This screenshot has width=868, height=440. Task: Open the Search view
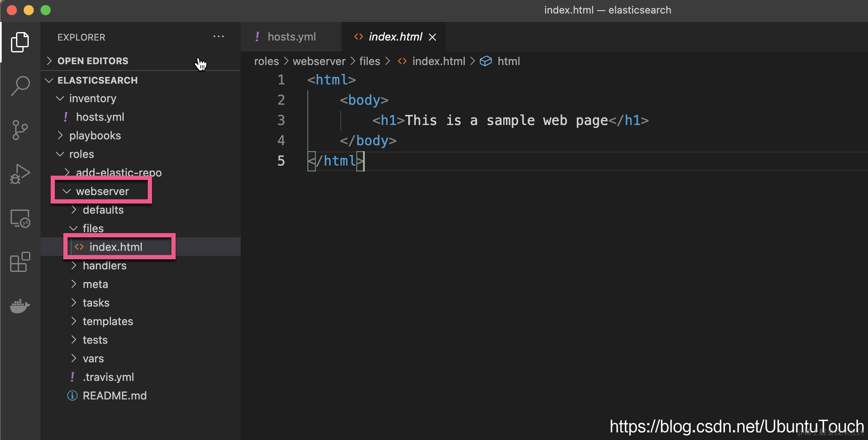[x=20, y=86]
